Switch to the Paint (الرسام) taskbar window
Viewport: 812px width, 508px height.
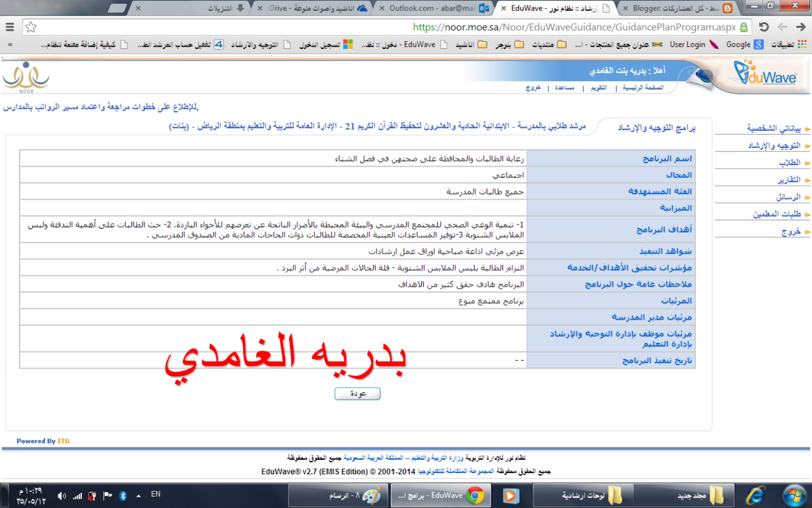click(337, 495)
